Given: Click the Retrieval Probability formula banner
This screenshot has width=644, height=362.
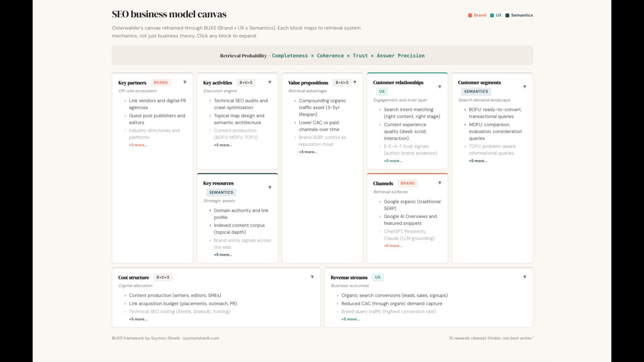Looking at the screenshot, I should (x=322, y=55).
